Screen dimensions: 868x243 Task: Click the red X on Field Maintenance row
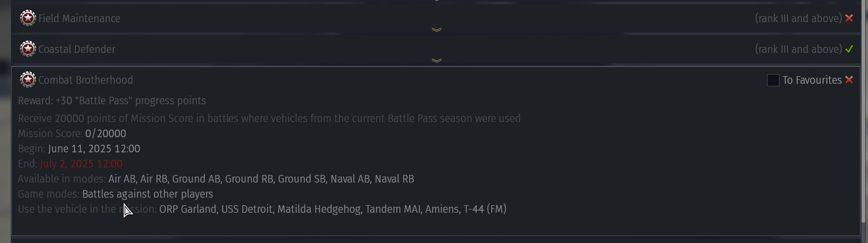click(849, 18)
